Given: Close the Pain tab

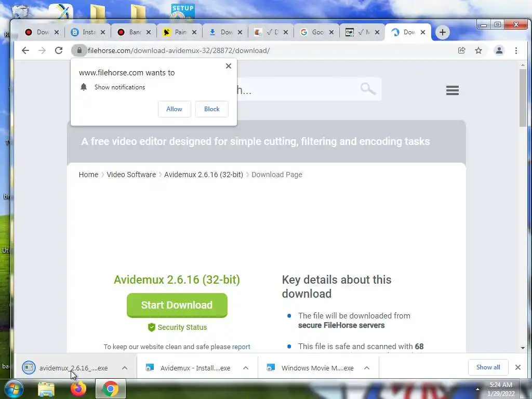Looking at the screenshot, I should (194, 32).
